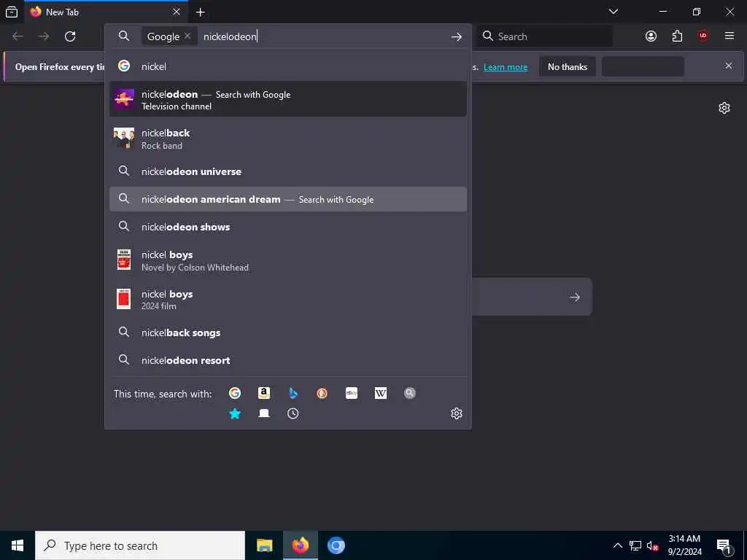Click the new tab page search arrow

575,297
